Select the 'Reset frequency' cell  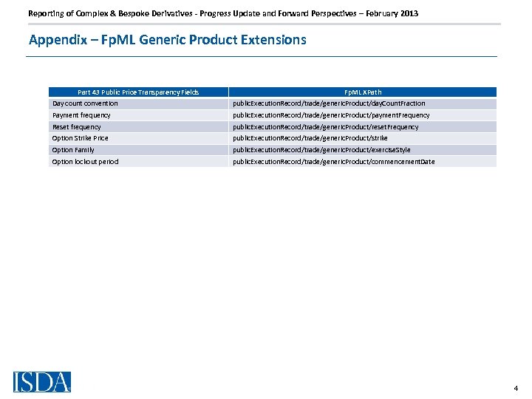tap(138, 126)
